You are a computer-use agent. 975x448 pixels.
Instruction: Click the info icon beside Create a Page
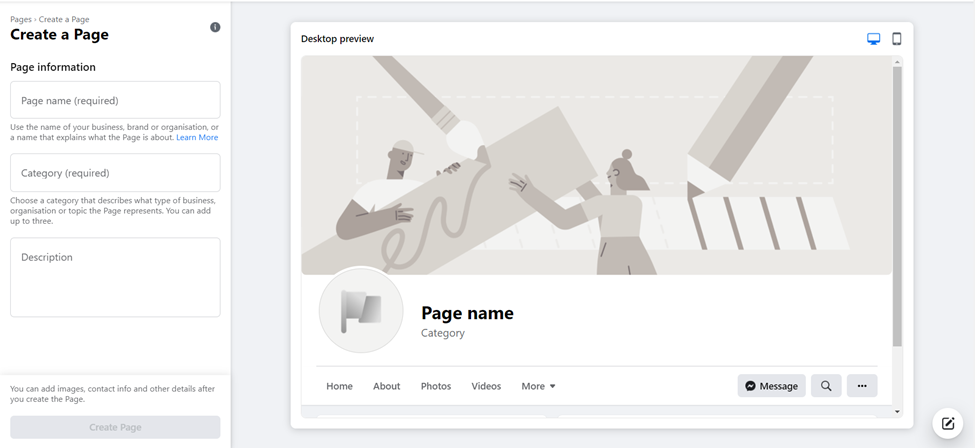(x=215, y=27)
